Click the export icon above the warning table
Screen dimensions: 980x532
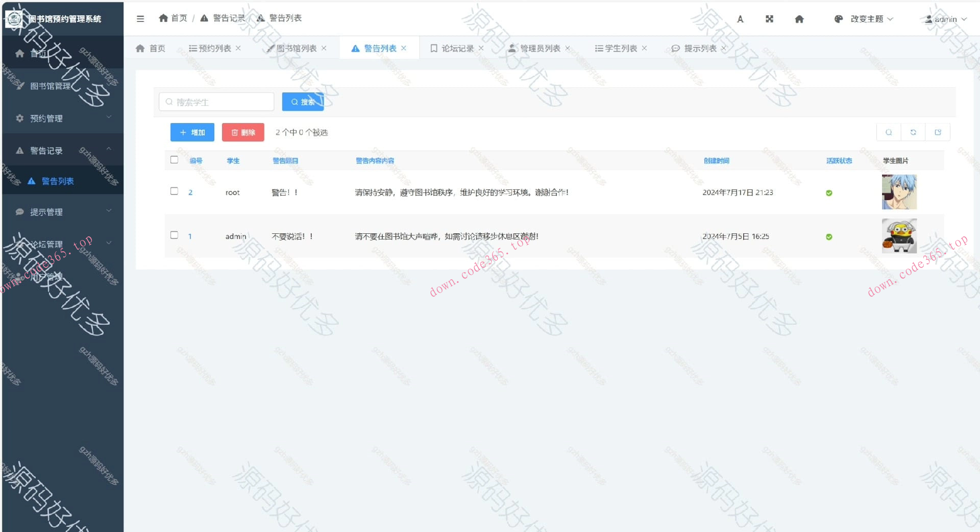coord(938,132)
